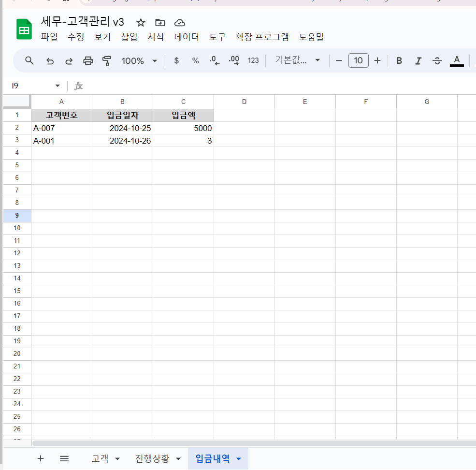Open the 100% zoom dropdown
This screenshot has width=476, height=470.
point(139,61)
